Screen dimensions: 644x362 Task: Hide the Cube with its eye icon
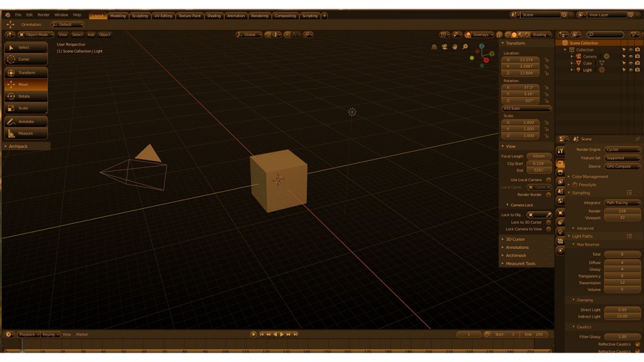[x=630, y=63]
